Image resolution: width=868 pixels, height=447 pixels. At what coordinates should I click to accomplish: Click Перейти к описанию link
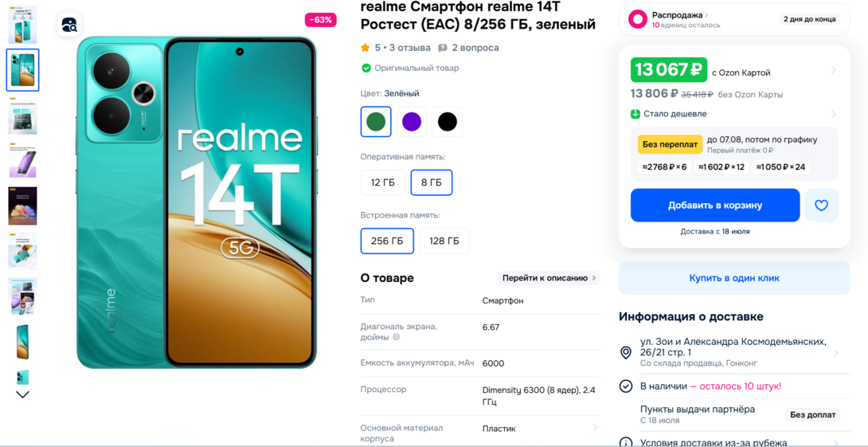click(x=549, y=278)
